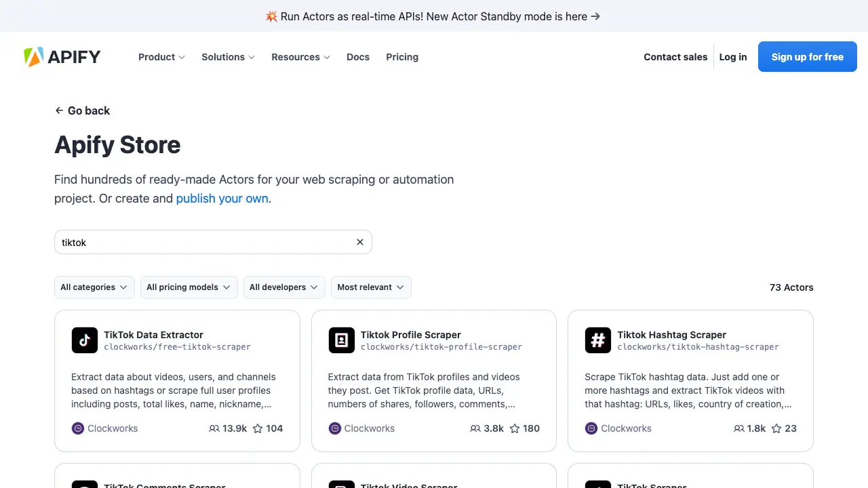This screenshot has height=488, width=868.
Task: Click the Tiktok Profile Scraper card icon
Action: (x=341, y=340)
